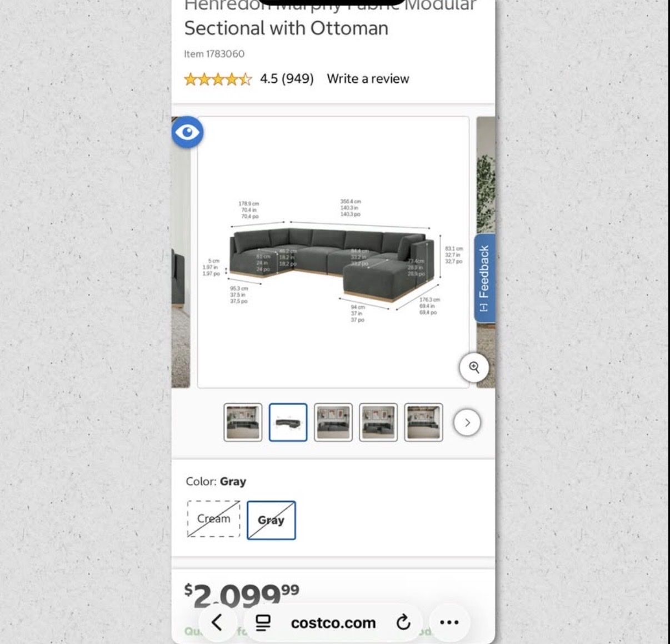Select the fourth product thumbnail
The image size is (670, 644).
point(378,423)
